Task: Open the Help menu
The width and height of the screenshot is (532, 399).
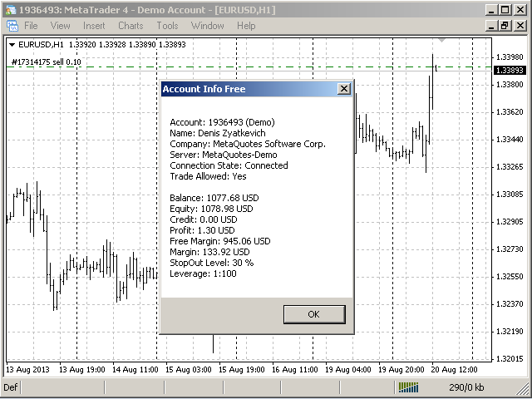Action: 246,26
